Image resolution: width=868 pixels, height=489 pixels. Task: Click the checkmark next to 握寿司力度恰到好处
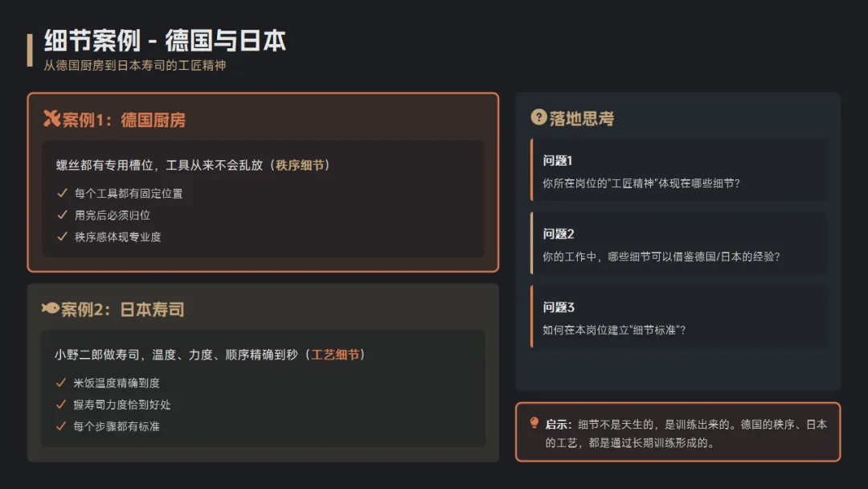[61, 404]
